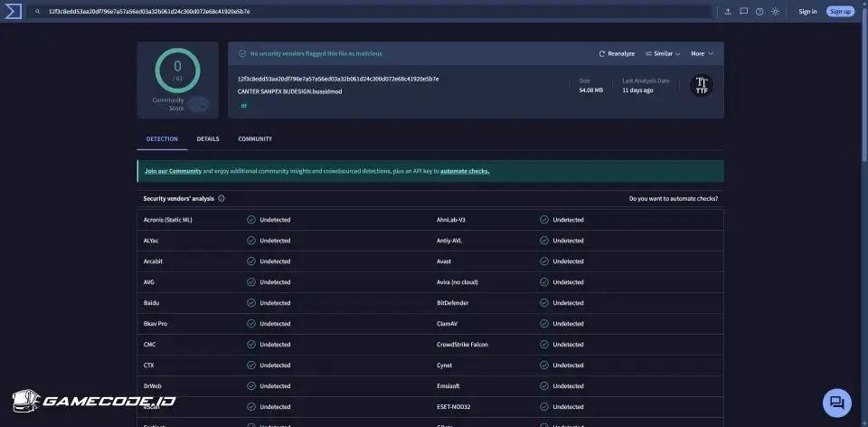Open the chat bubble widget
This screenshot has height=427, width=868.
836,403
